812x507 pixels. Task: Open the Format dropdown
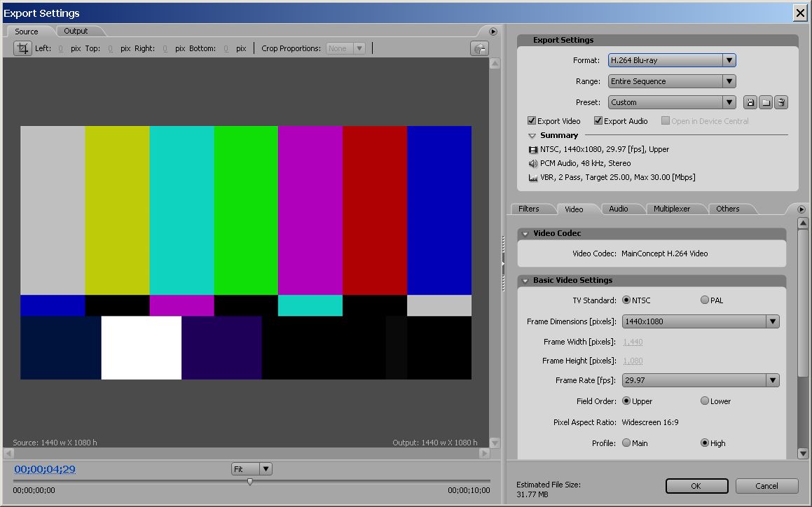[x=671, y=60]
